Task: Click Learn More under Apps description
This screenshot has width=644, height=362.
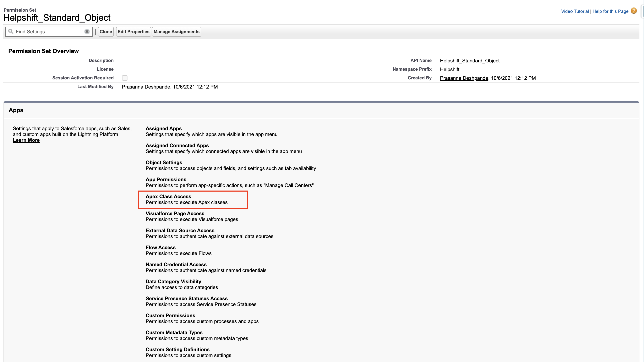Action: 26,140
